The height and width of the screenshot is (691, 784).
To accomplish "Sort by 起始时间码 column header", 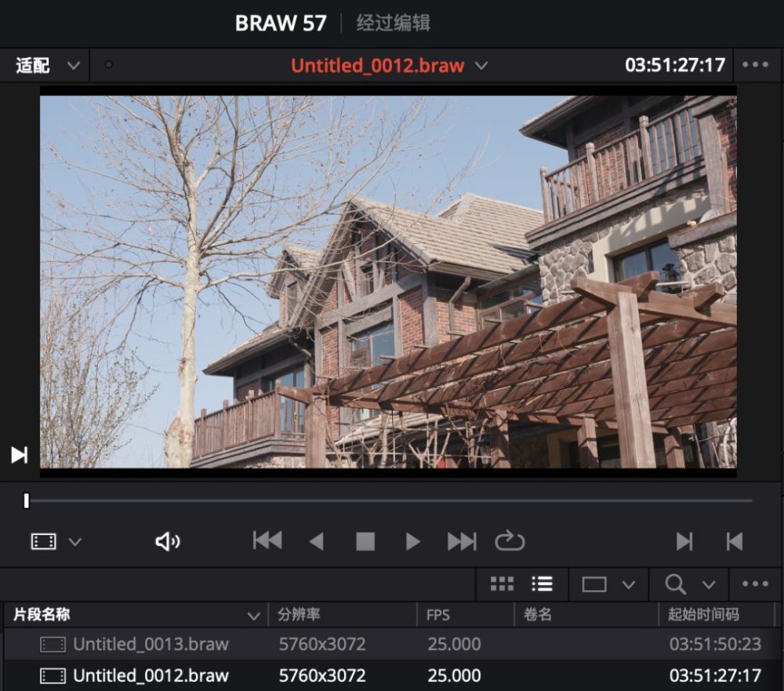I will tap(703, 614).
